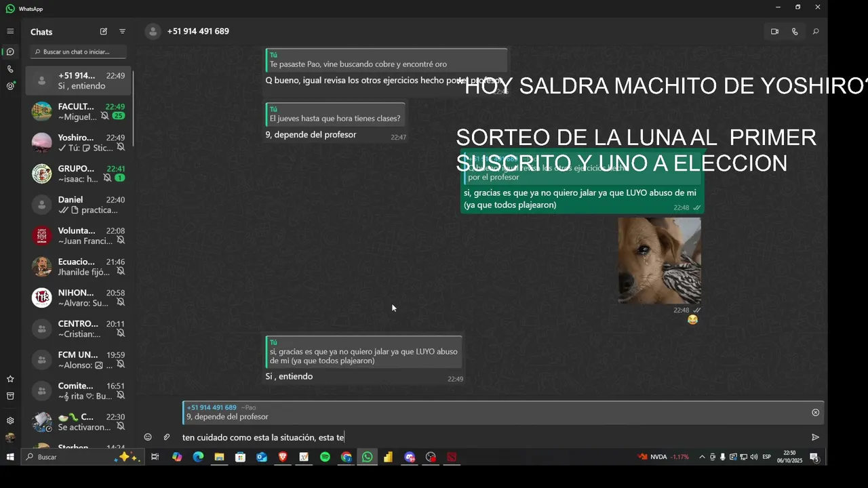Start a video call with contact
This screenshot has height=488, width=868.
click(x=774, y=31)
